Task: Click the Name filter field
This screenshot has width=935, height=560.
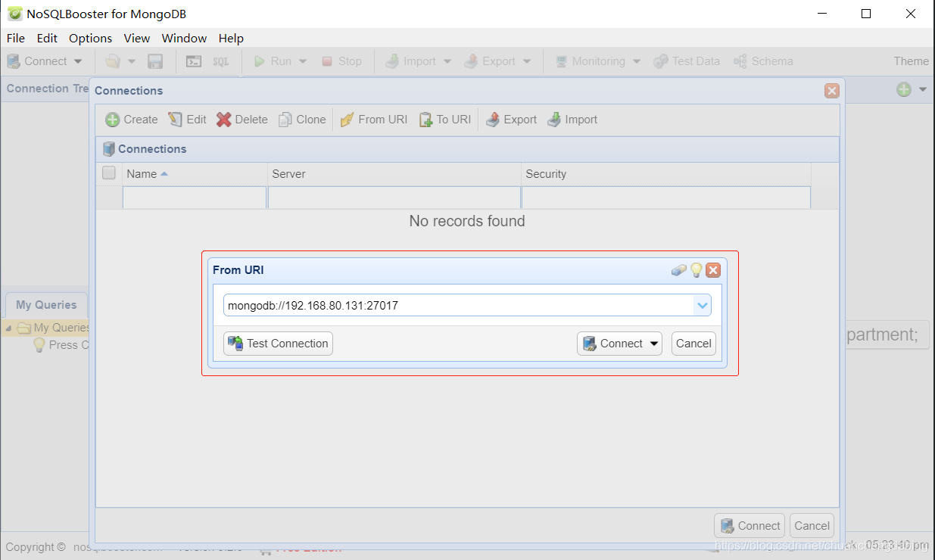Action: pyautogui.click(x=195, y=198)
